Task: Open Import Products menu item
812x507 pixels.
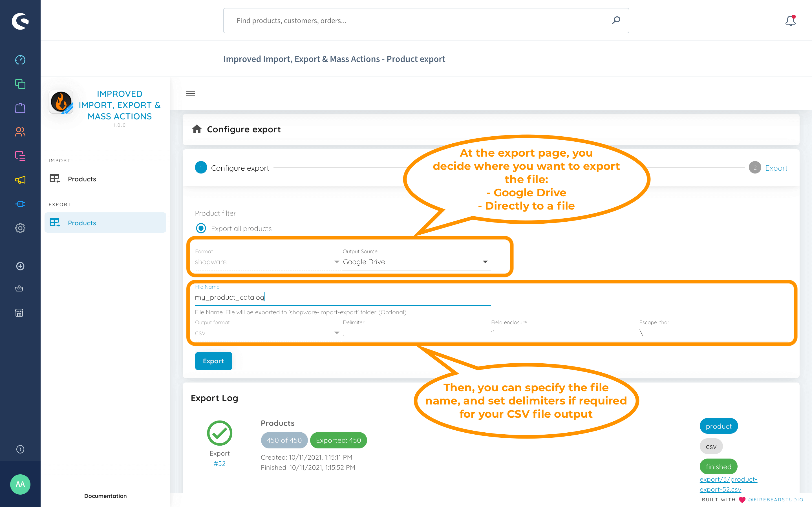Action: click(82, 179)
